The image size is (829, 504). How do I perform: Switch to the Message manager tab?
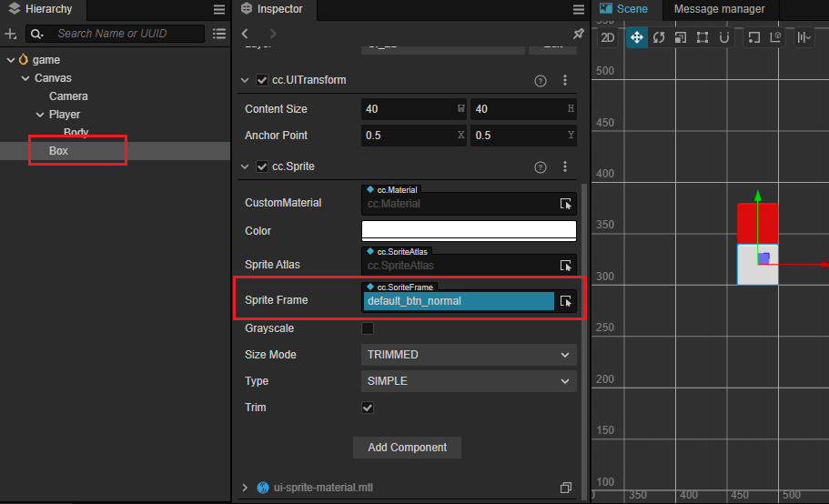pyautogui.click(x=719, y=9)
